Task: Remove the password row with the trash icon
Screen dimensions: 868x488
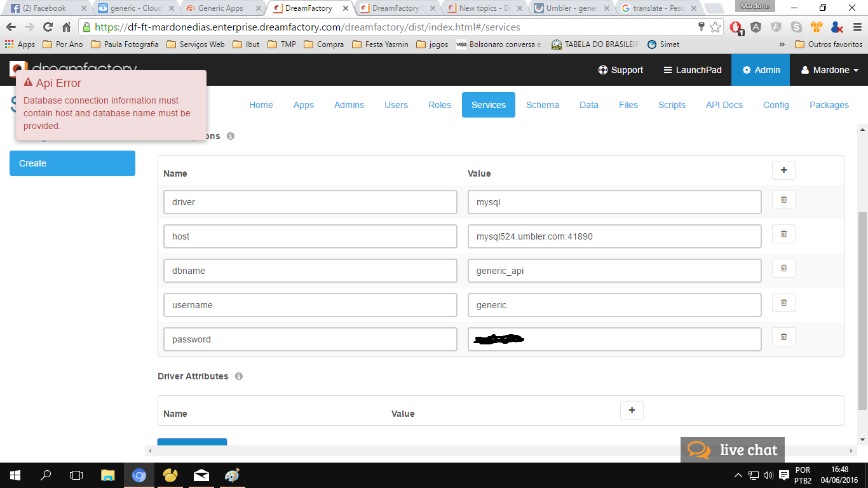Action: [783, 337]
